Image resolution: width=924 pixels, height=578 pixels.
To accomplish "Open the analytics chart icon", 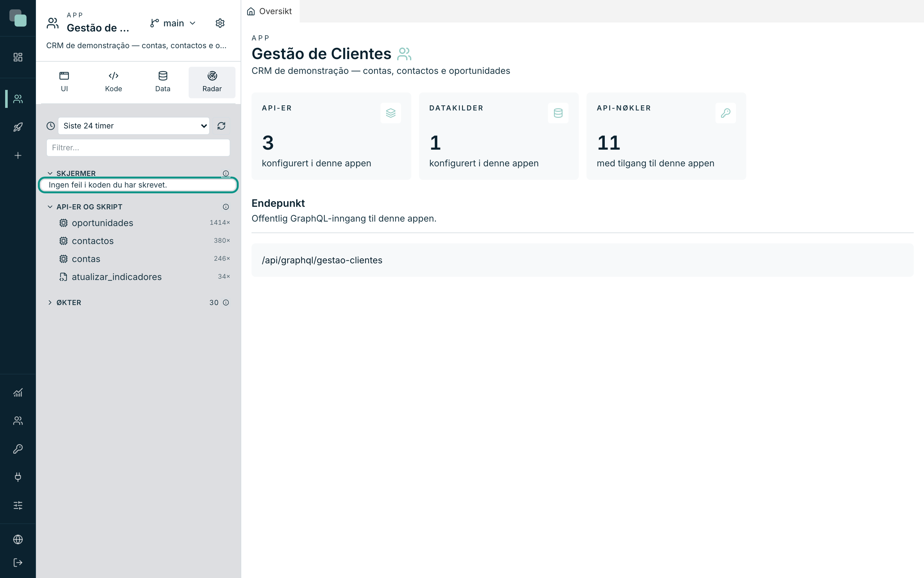I will tap(18, 393).
